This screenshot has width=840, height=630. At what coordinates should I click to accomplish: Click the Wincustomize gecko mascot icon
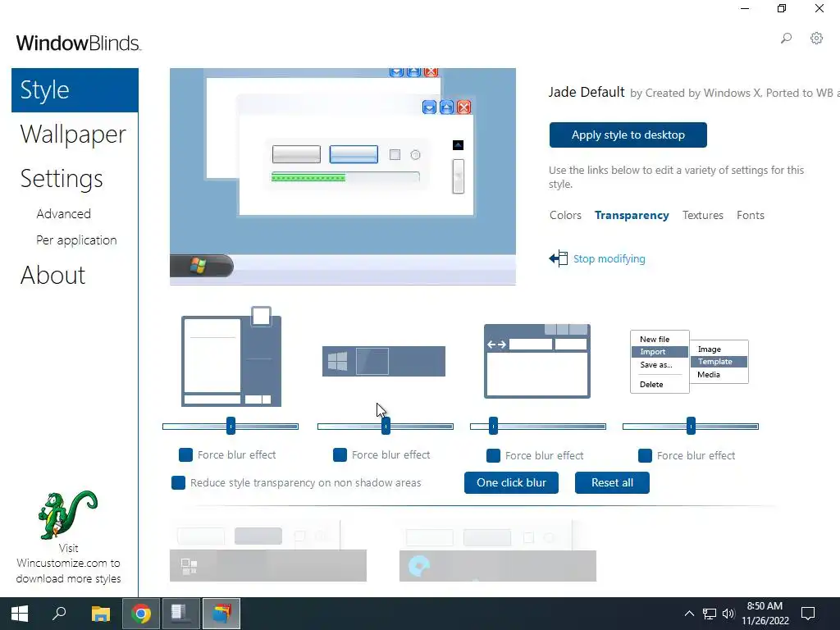[67, 515]
